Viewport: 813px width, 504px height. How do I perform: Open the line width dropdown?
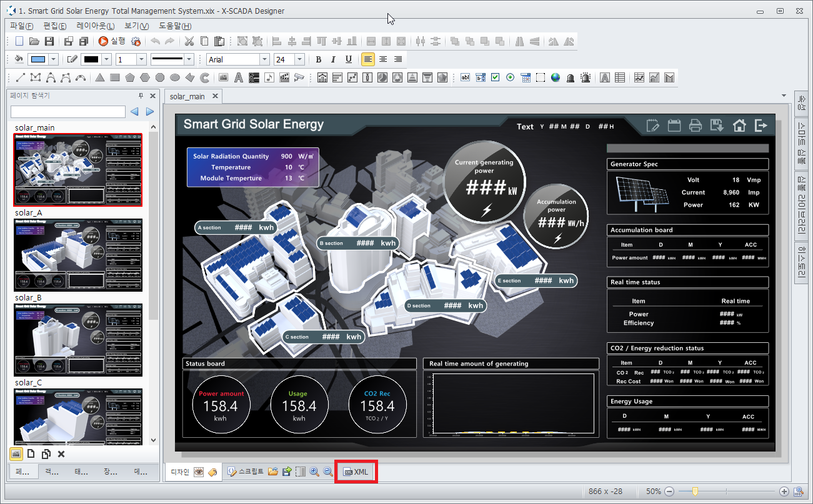[141, 59]
